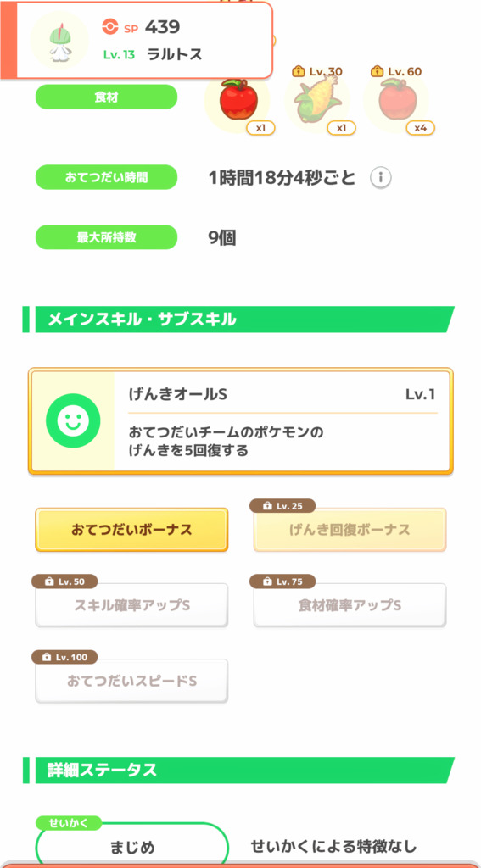Tap the 食材 green label
Viewport: 481px width, 868px height.
click(106, 97)
